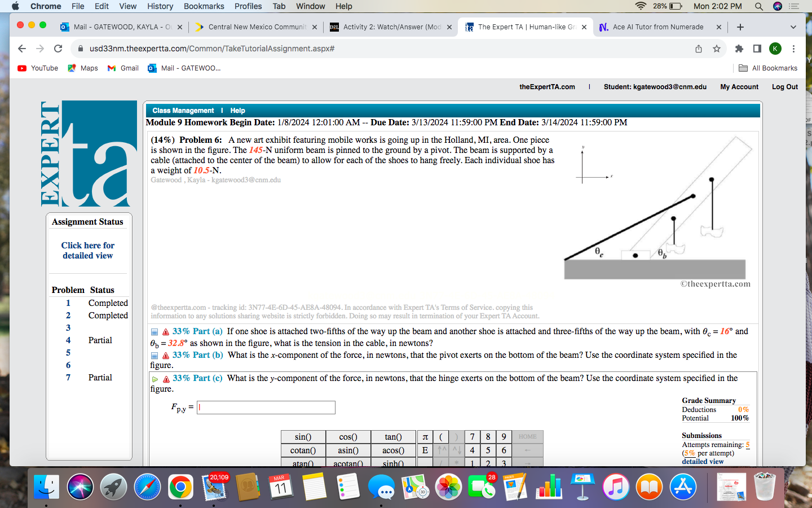Toggle Chrome side panel icon
The image size is (812, 508).
tap(757, 49)
